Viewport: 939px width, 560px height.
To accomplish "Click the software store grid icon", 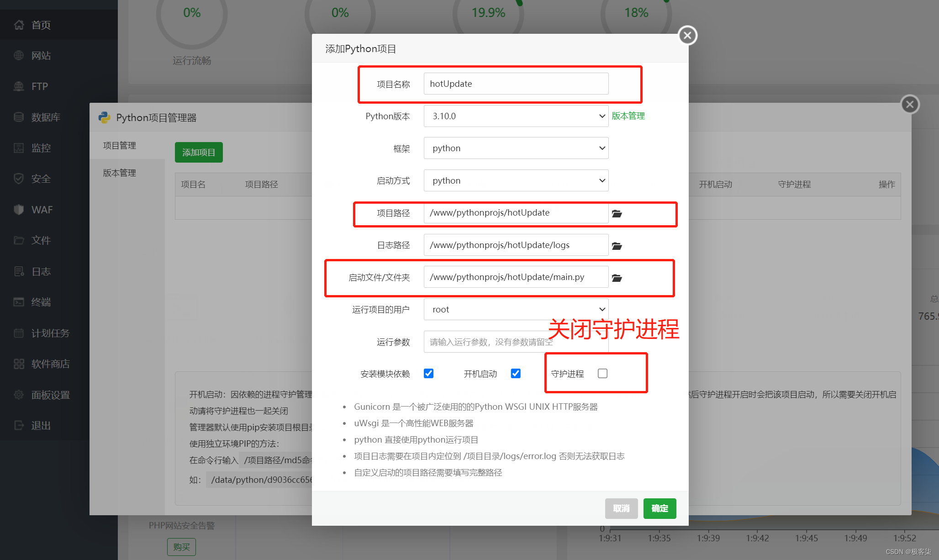I will tap(19, 364).
